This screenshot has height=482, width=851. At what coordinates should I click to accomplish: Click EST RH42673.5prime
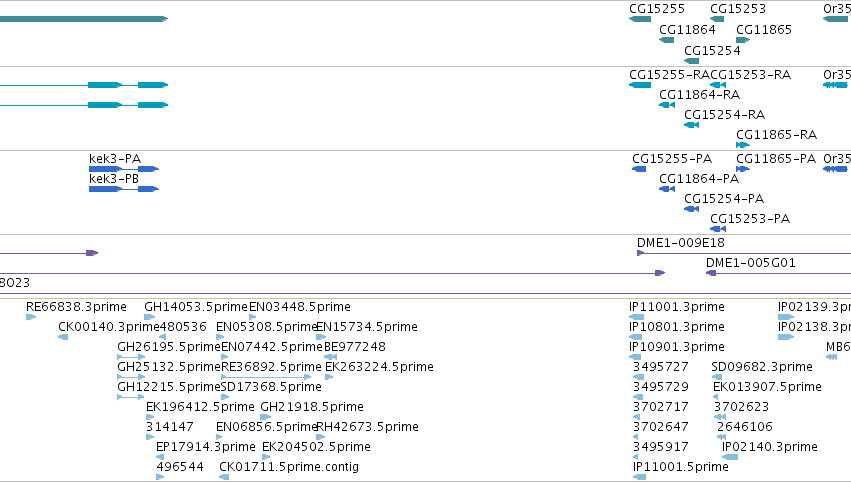pyautogui.click(x=367, y=427)
